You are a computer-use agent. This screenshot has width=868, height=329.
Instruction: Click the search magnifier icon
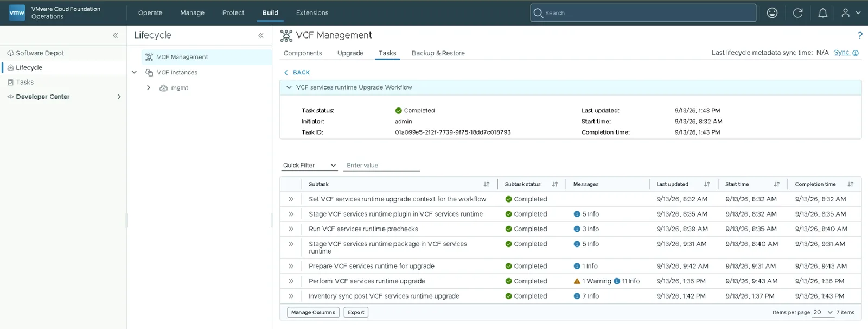point(538,13)
